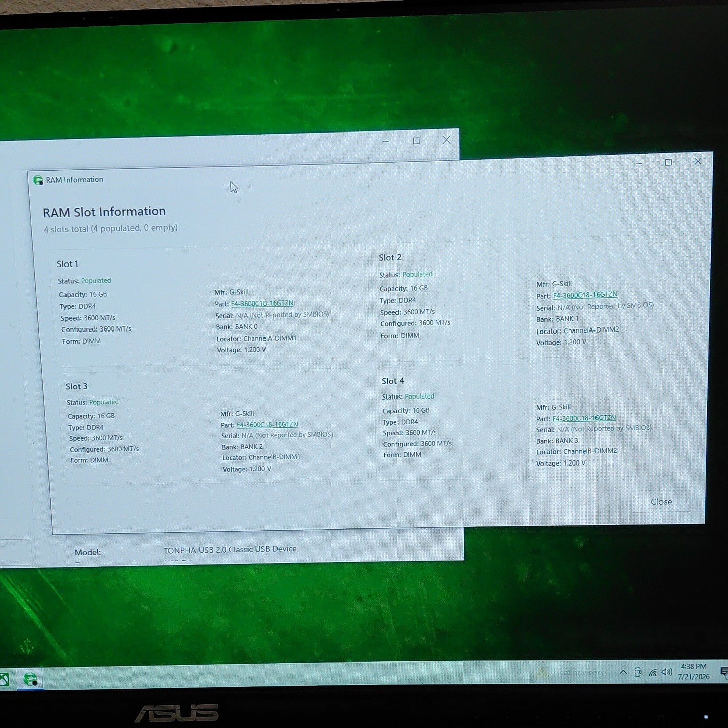Minimize the background window behind RAM Information
Image resolution: width=728 pixels, height=728 pixels.
pyautogui.click(x=386, y=142)
